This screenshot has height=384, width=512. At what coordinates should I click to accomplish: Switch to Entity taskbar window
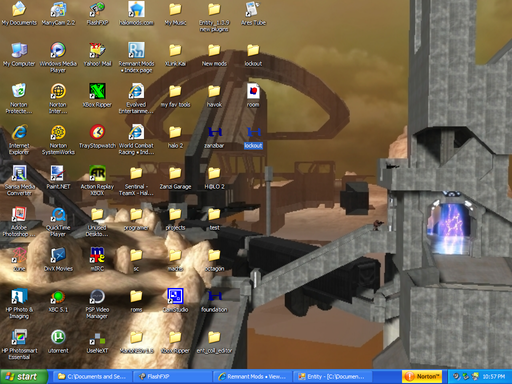pyautogui.click(x=332, y=377)
